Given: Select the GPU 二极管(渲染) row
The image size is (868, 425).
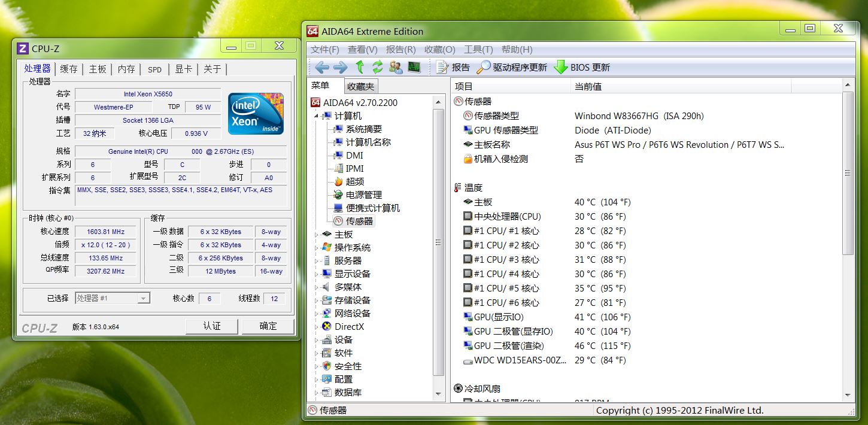Looking at the screenshot, I should point(647,345).
